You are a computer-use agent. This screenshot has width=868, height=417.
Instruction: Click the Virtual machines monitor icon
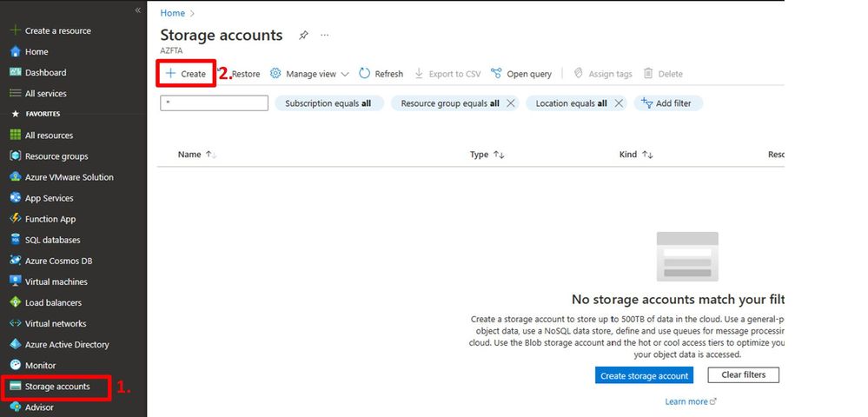[x=16, y=281]
